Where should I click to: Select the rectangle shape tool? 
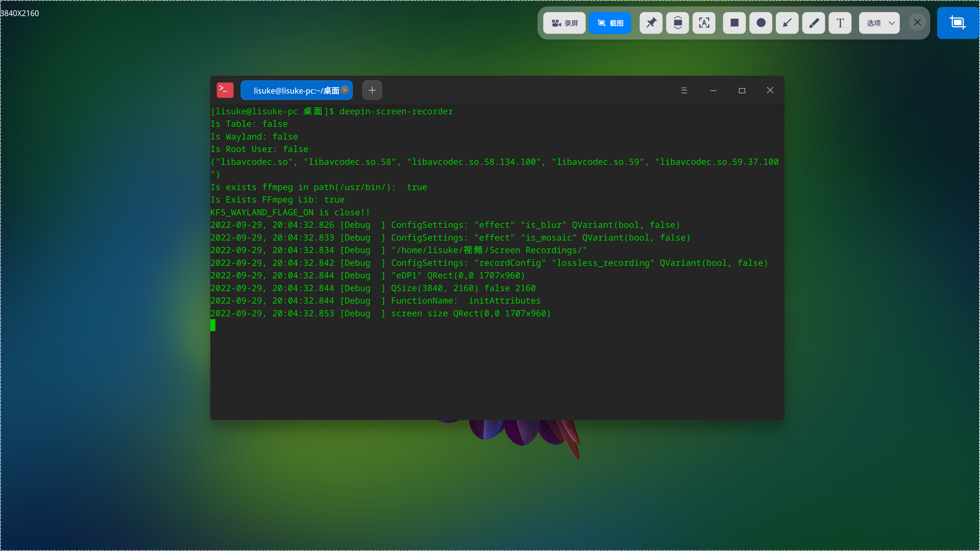click(x=734, y=23)
